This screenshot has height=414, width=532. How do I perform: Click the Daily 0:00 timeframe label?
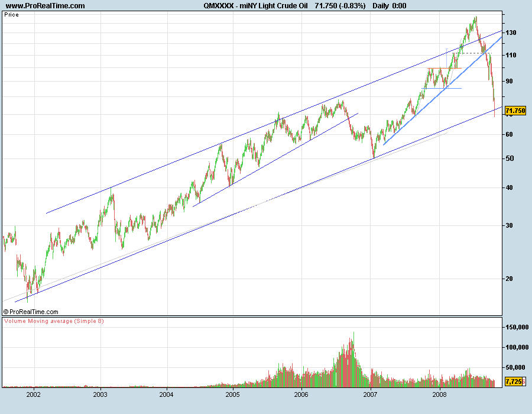(x=389, y=5)
